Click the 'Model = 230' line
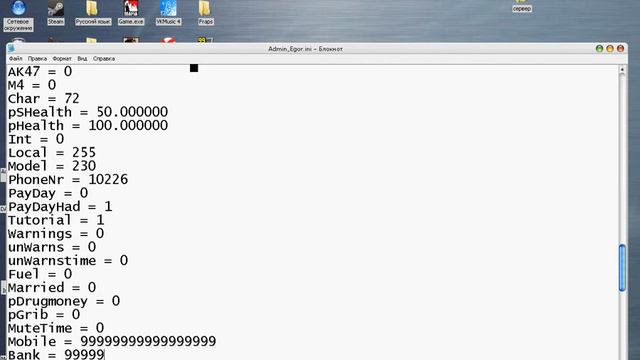This screenshot has height=360, width=640. (x=52, y=166)
